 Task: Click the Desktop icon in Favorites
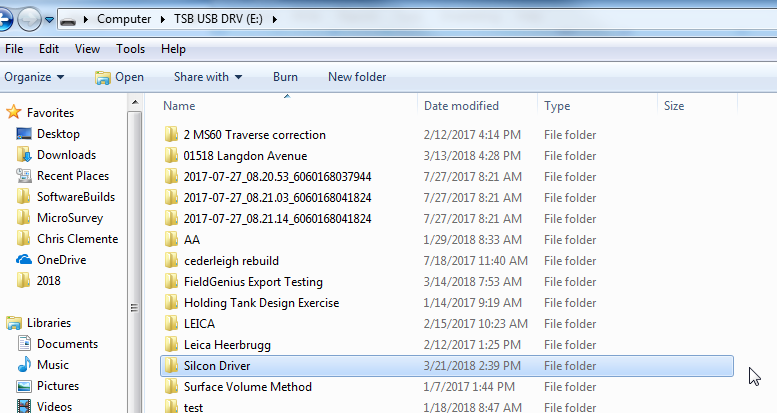(24, 134)
